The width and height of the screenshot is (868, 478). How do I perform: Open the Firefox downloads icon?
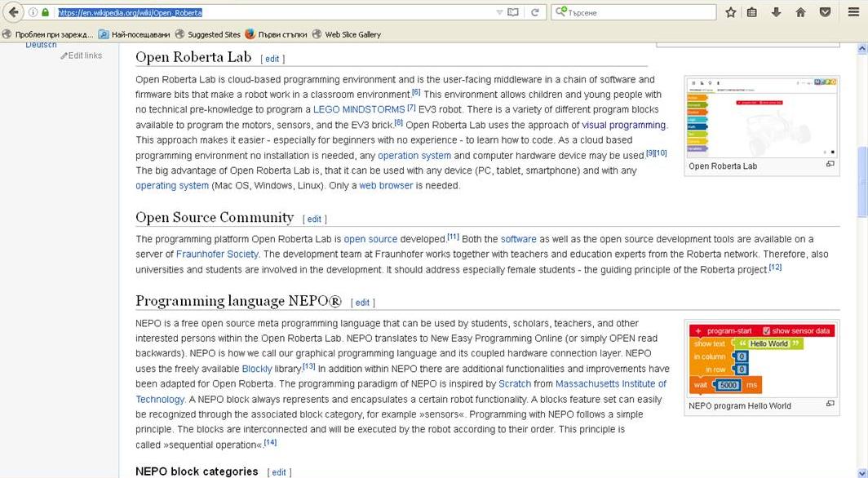coord(776,12)
